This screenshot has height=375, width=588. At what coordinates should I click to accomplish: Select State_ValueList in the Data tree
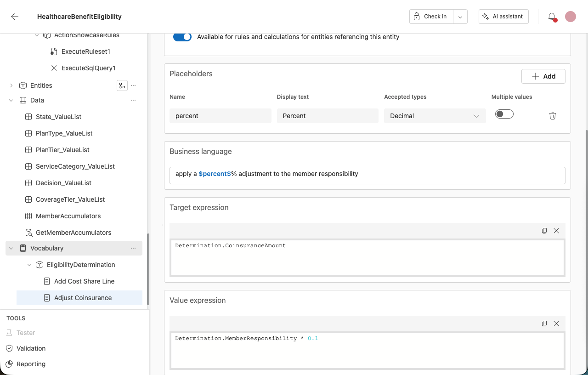pos(58,117)
